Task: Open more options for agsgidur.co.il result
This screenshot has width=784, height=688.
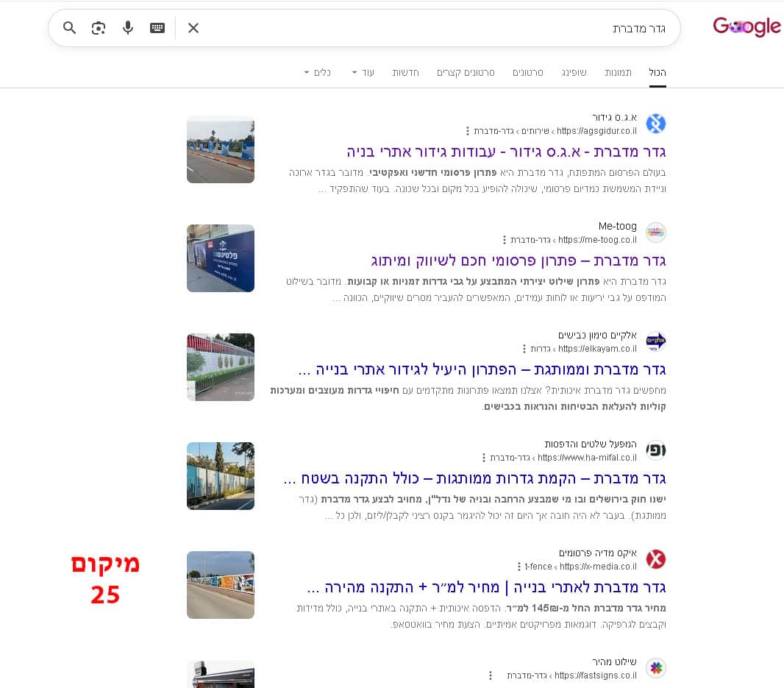Action: tap(468, 131)
